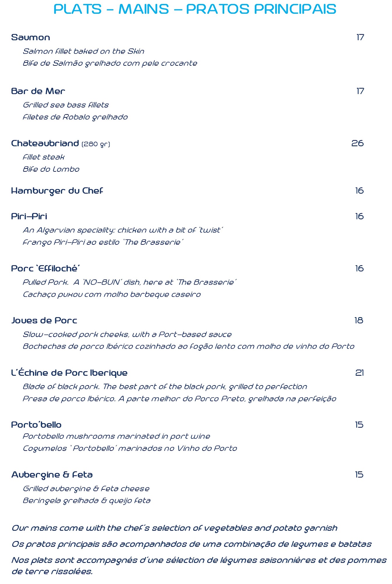Click 'Grilled sea bass fillets' description
The image size is (392, 584).
pyautogui.click(x=66, y=105)
